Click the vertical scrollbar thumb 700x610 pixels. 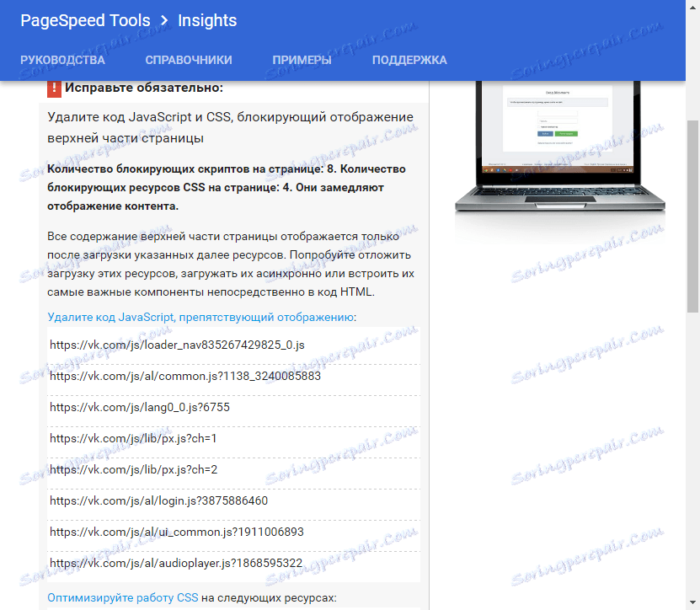pyautogui.click(x=693, y=217)
